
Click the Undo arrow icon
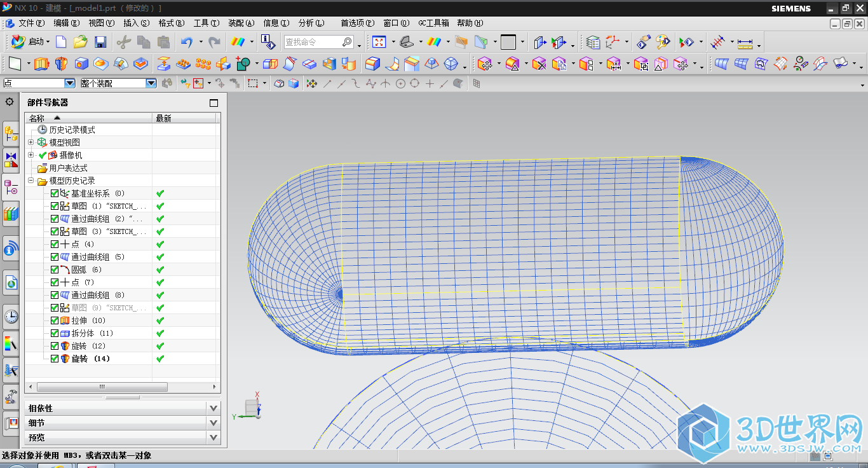point(187,42)
